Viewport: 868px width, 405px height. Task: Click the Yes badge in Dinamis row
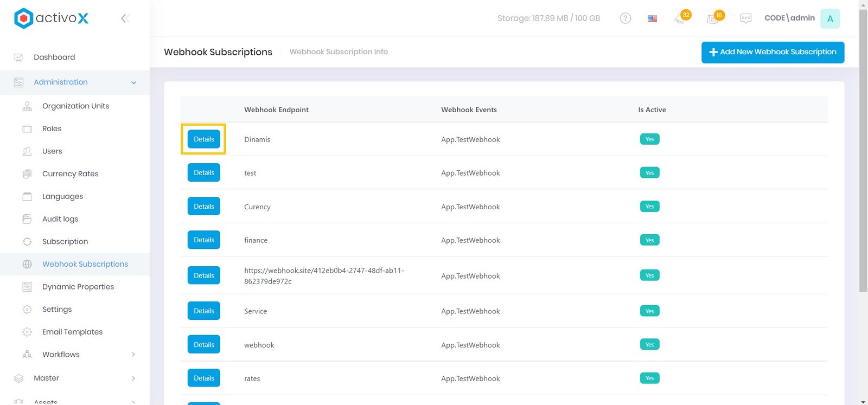(650, 139)
